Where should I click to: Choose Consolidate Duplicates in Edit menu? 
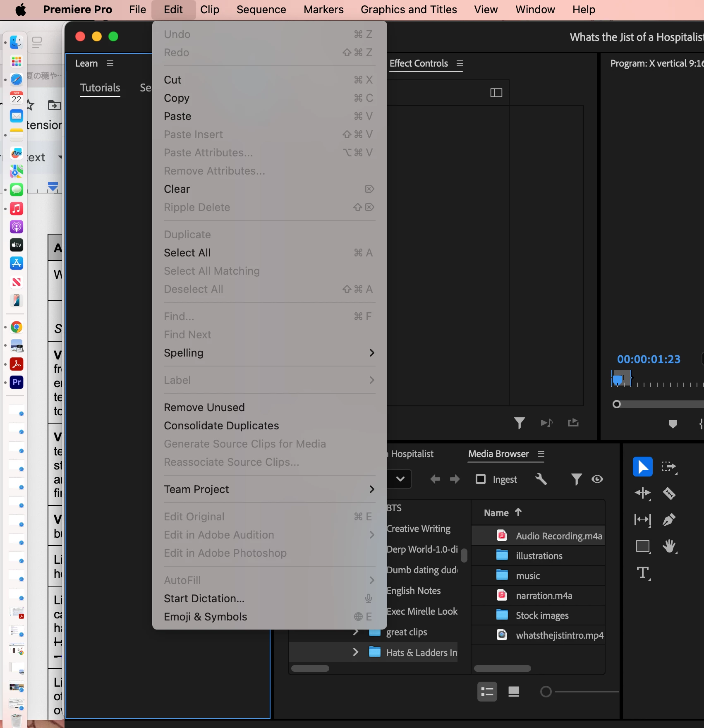pyautogui.click(x=270, y=426)
